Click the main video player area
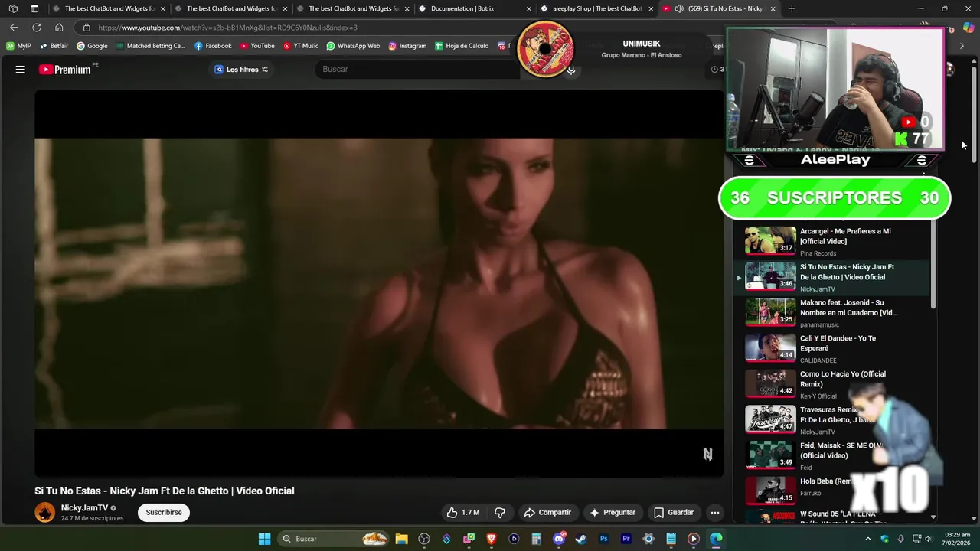 click(379, 284)
